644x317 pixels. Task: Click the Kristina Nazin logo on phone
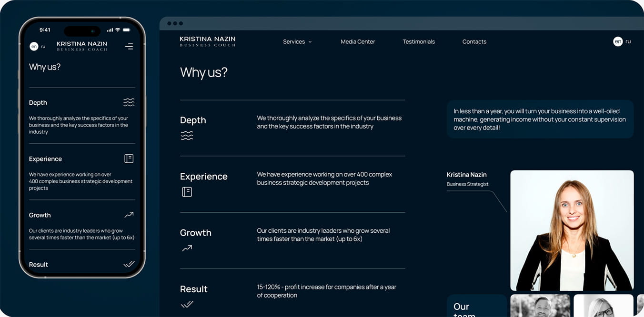(x=82, y=46)
